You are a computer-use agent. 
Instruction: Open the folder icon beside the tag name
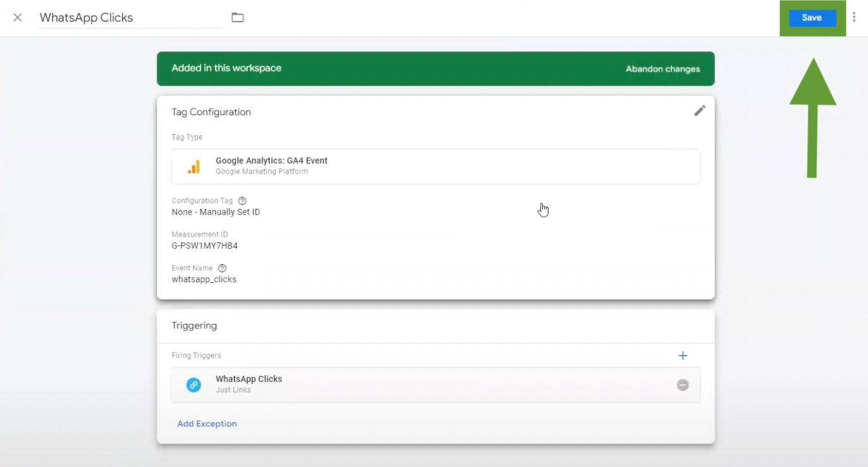(237, 18)
